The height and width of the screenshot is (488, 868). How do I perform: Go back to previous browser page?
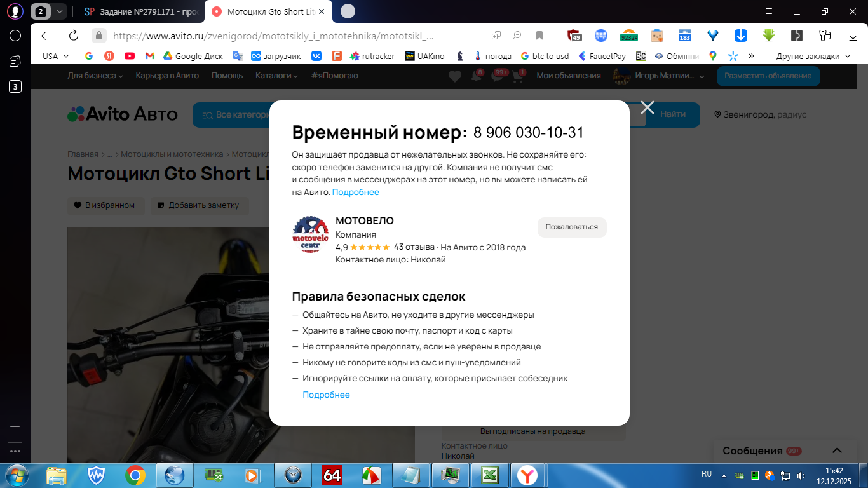point(46,36)
